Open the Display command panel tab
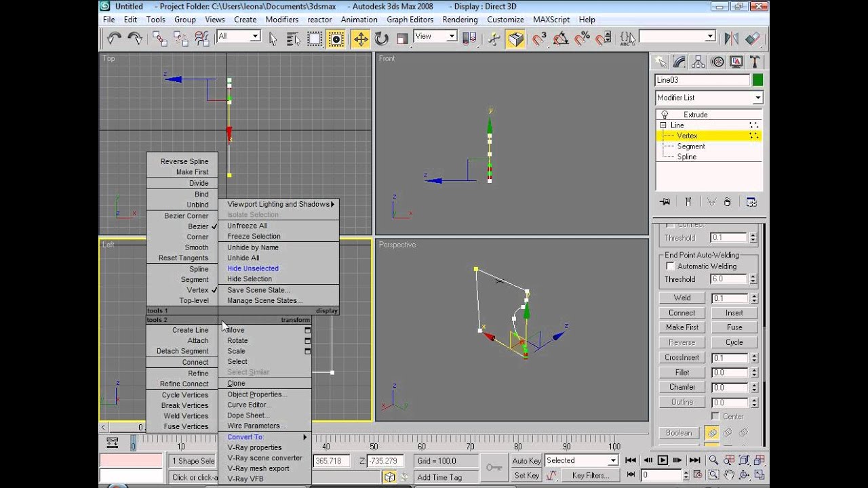The image size is (868, 488). coord(736,62)
